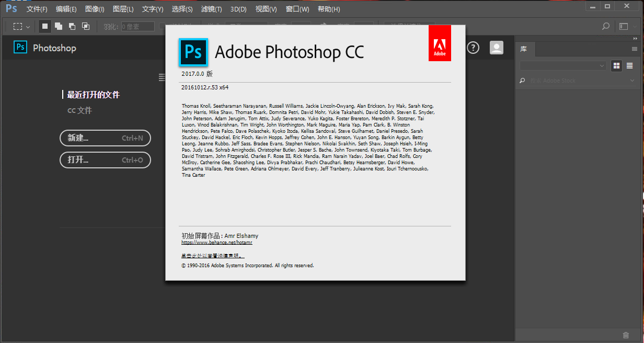This screenshot has width=644, height=343.
Task: Click the trash icon in Libraries panel
Action: coord(626,335)
